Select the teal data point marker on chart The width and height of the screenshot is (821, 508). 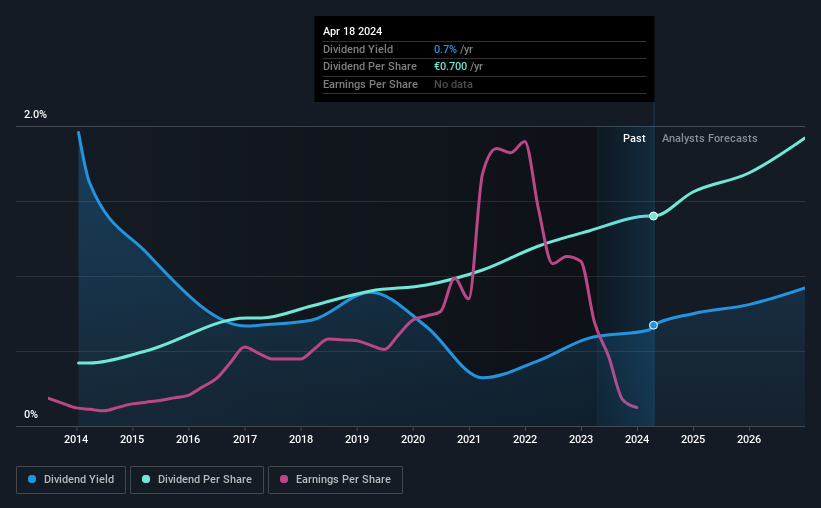(653, 216)
